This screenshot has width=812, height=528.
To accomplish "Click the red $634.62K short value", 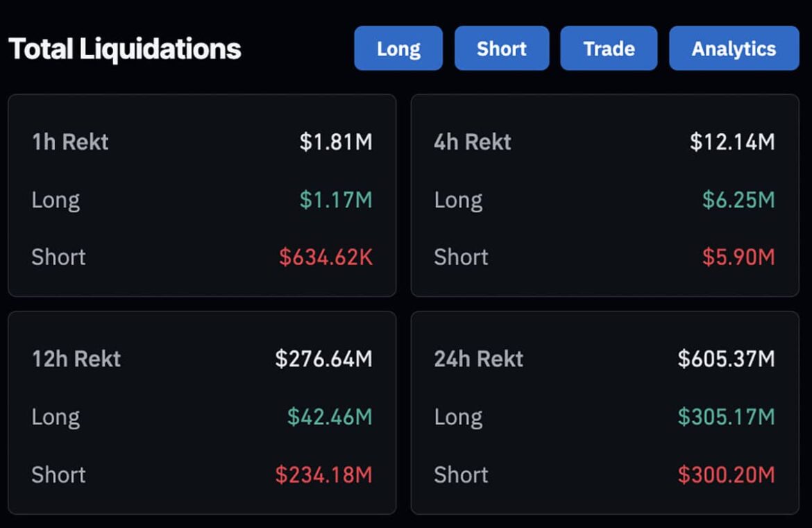I will (325, 257).
